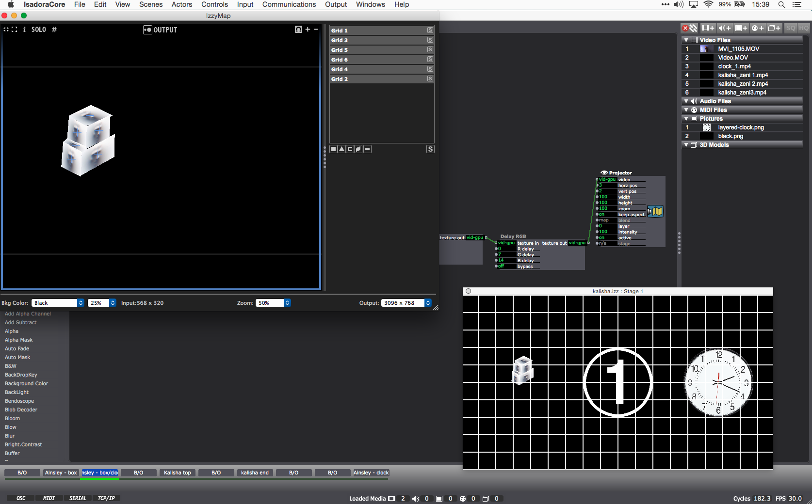
Task: Collapse the MIDI Files section
Action: (686, 110)
